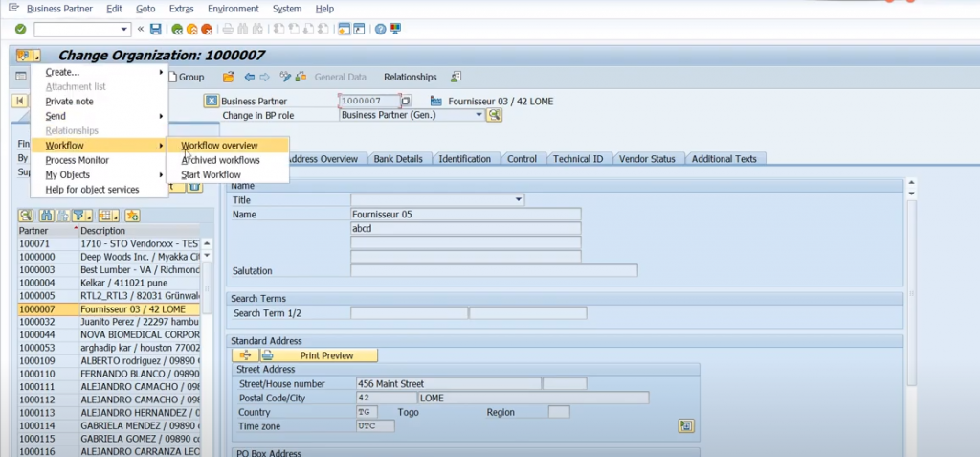This screenshot has height=457, width=980.
Task: Click the yellow Exit icon
Action: click(191, 29)
